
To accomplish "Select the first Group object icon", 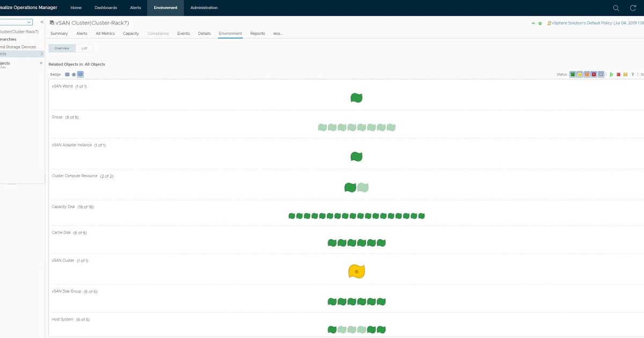I will [322, 127].
